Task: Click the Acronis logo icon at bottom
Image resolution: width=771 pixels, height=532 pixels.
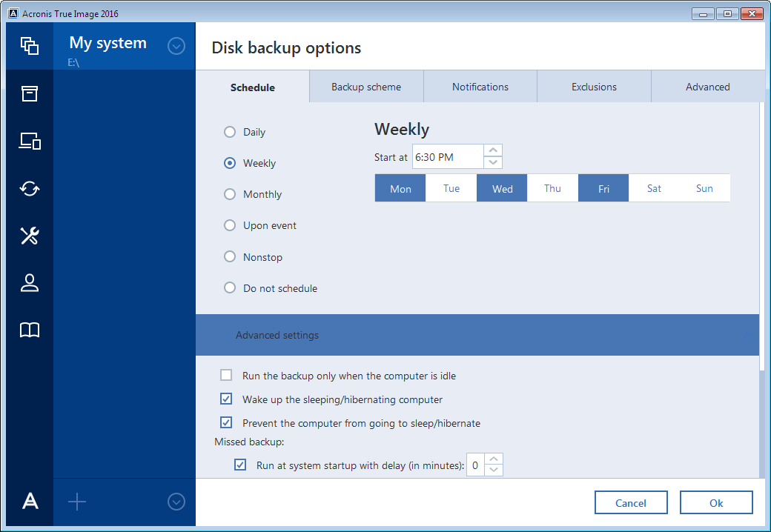Action: tap(30, 502)
